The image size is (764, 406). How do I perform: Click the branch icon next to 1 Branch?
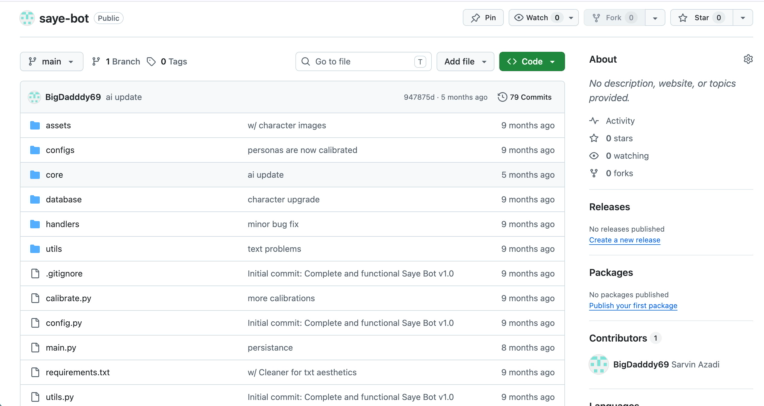click(96, 61)
